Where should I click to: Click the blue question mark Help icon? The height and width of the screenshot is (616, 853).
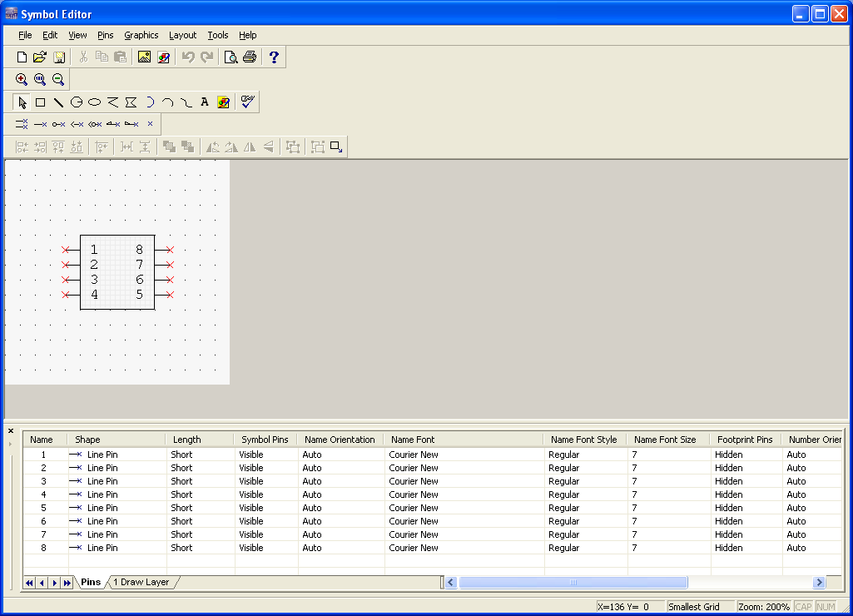point(274,57)
